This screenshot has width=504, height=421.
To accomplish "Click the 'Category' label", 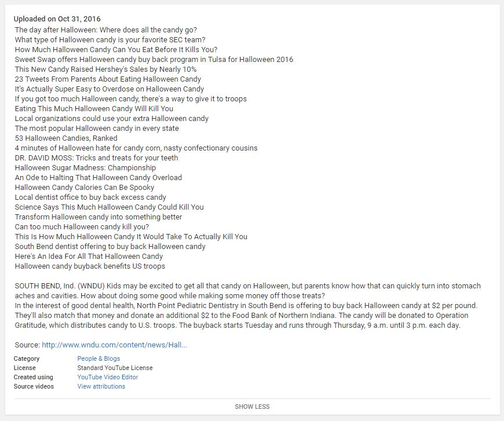I will [x=26, y=358].
